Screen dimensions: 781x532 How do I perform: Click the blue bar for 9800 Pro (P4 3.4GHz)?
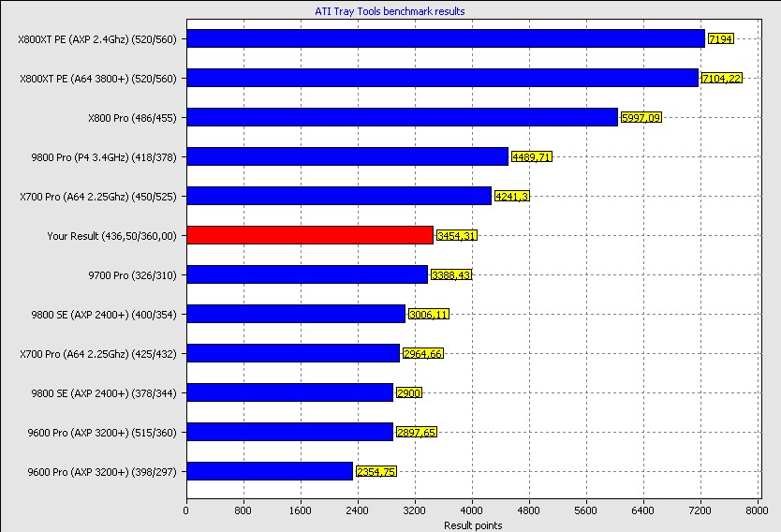click(347, 156)
